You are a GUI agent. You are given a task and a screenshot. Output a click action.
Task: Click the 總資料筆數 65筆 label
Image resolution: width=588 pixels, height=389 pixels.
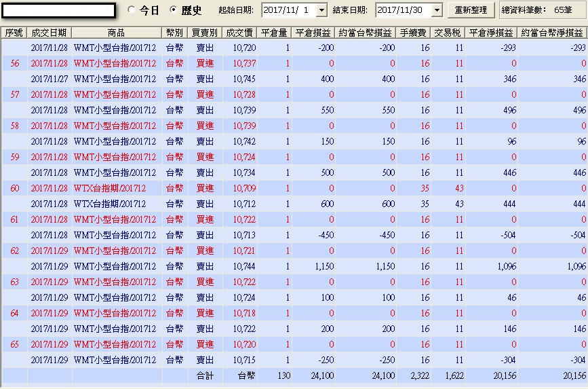[537, 10]
